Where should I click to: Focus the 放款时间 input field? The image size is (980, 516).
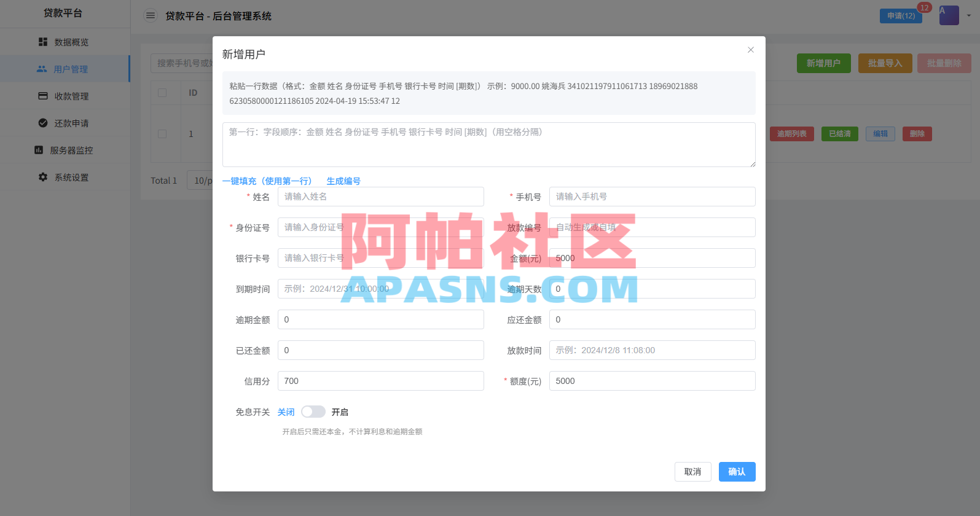coord(653,350)
